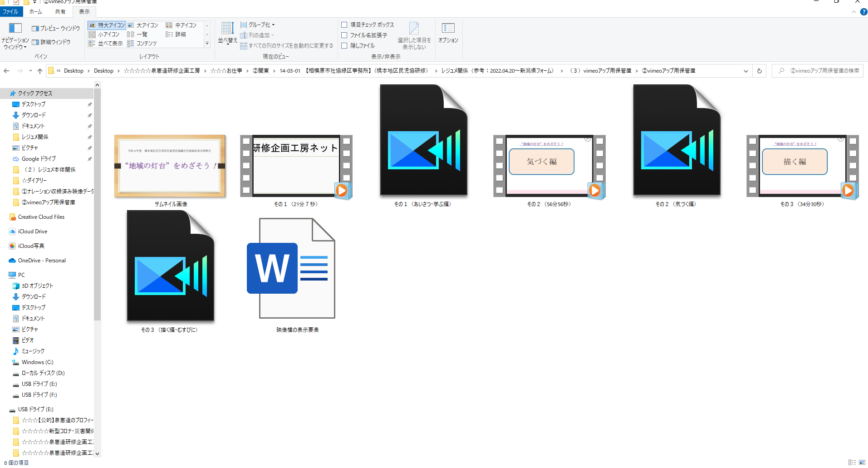
Task: Open ミュージック folder under PC
Action: [x=33, y=351]
